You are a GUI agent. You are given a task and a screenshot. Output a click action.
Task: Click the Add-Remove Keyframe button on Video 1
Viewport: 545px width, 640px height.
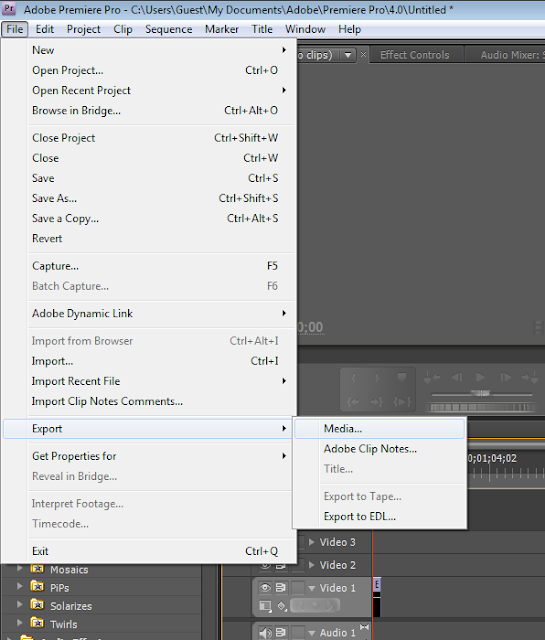tap(315, 605)
